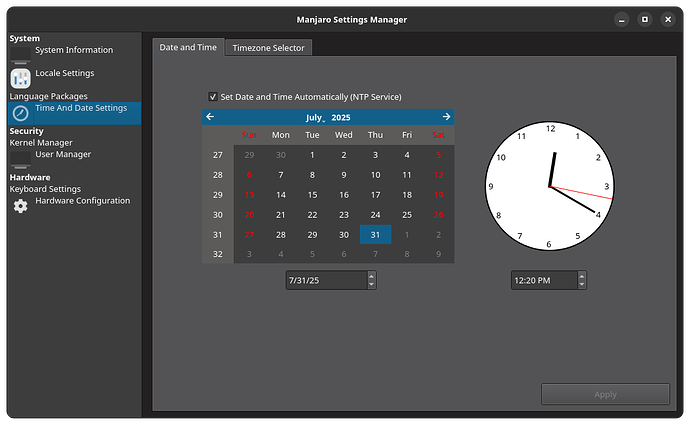Open Kernel Manager
This screenshot has height=424, width=690.
coord(41,143)
